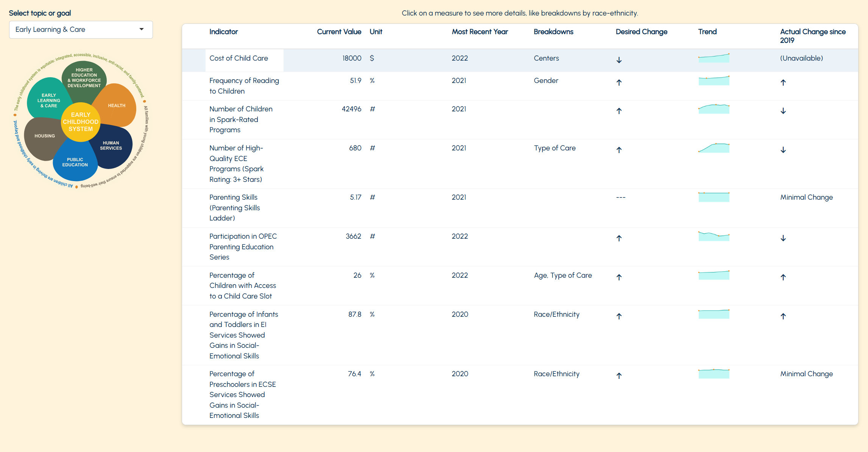Click the trend sparkline for Preschoolers in ECSE row
This screenshot has width=868, height=452.
(714, 374)
